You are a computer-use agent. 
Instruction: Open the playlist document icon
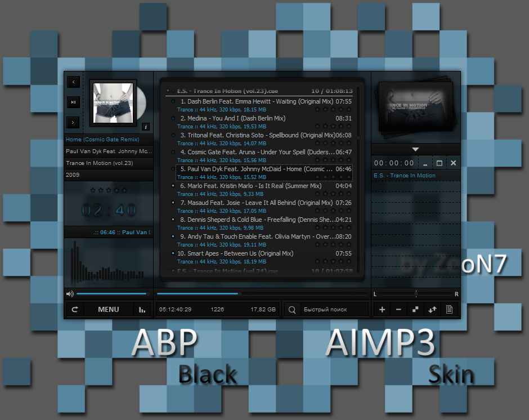point(449,309)
